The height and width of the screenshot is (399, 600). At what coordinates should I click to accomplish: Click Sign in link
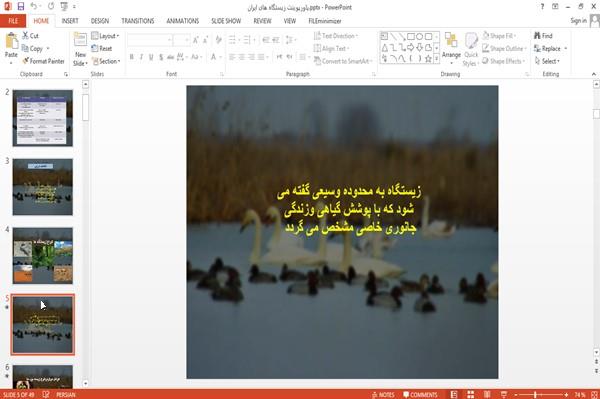click(578, 21)
